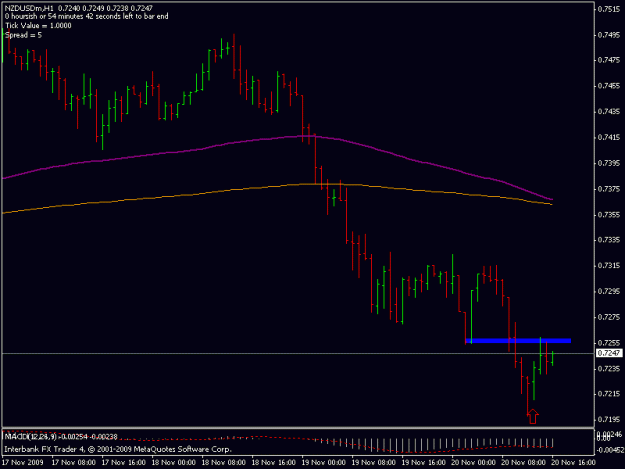The height and width of the screenshot is (469, 625).
Task: Click the "19 Nov 16:00" time axis label
Action: point(423,463)
